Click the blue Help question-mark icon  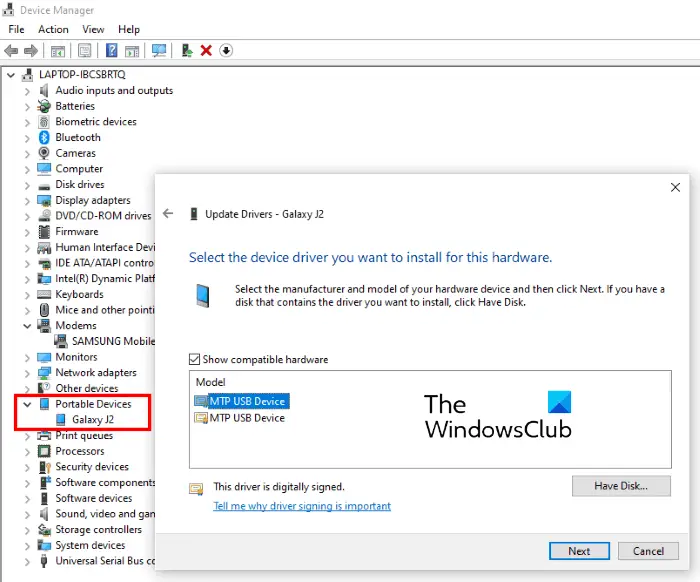tap(111, 50)
